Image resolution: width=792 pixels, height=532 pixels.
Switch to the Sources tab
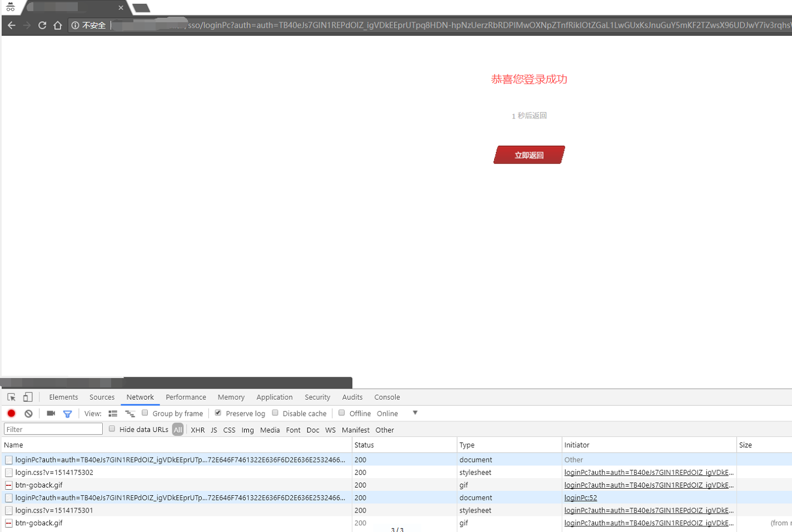(102, 397)
